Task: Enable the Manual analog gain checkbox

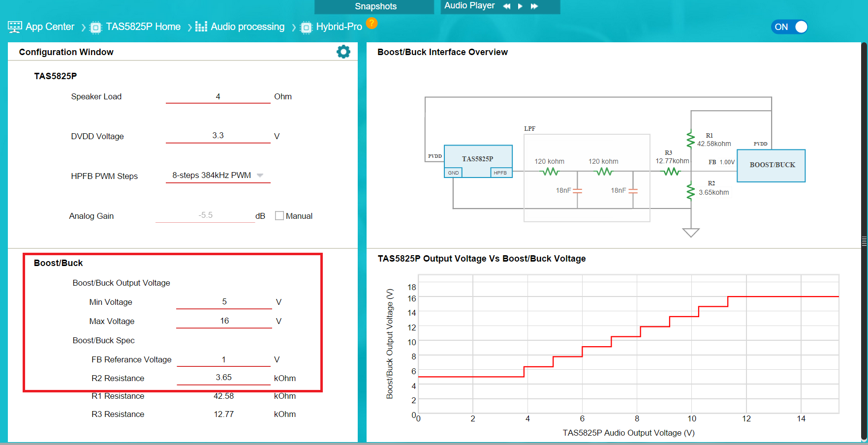Action: (x=279, y=216)
